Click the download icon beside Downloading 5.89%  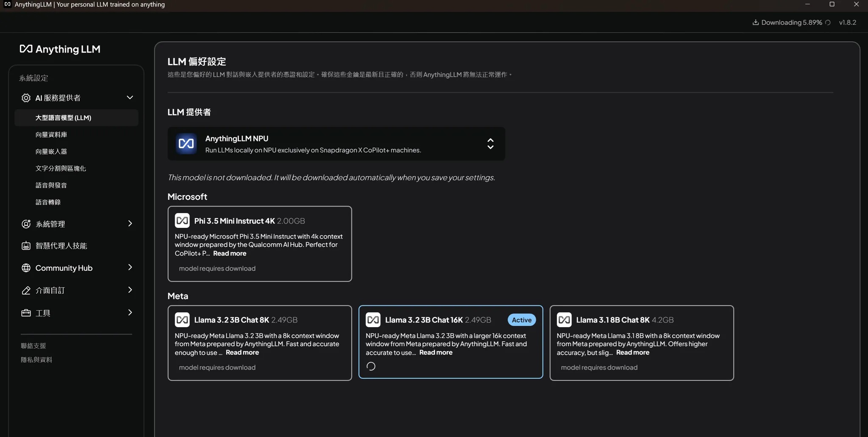click(x=755, y=22)
